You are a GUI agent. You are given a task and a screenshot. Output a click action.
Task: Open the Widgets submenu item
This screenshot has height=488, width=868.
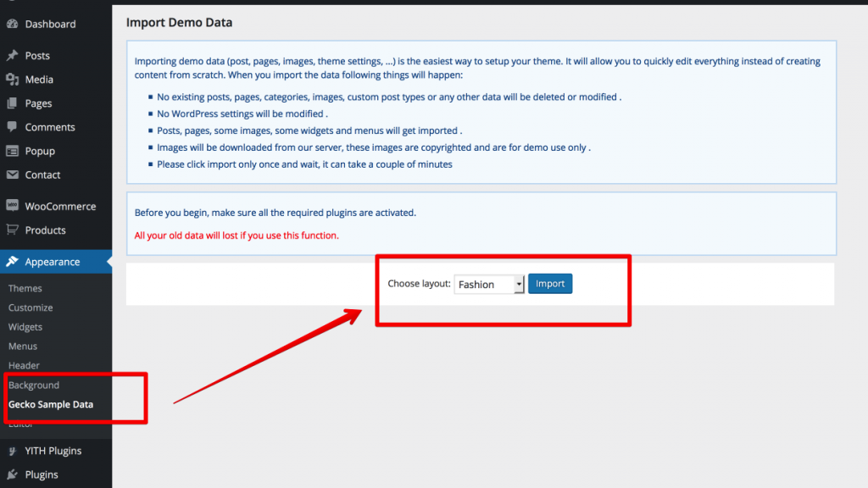(x=25, y=326)
